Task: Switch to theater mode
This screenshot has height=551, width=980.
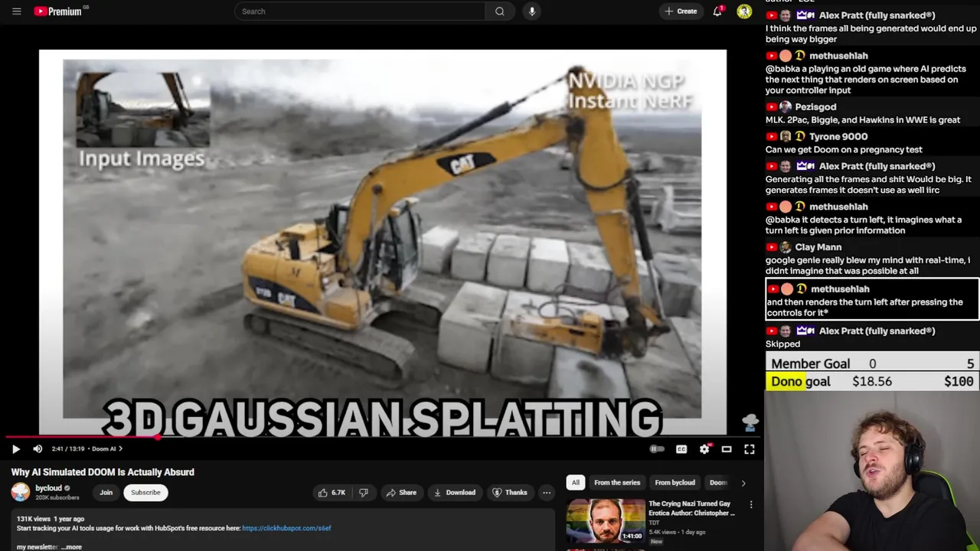Action: click(x=727, y=449)
